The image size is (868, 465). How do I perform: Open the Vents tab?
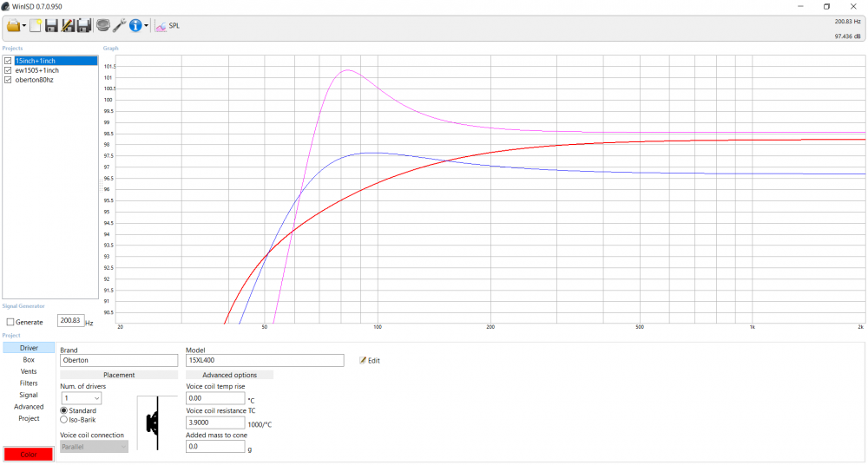pos(29,371)
